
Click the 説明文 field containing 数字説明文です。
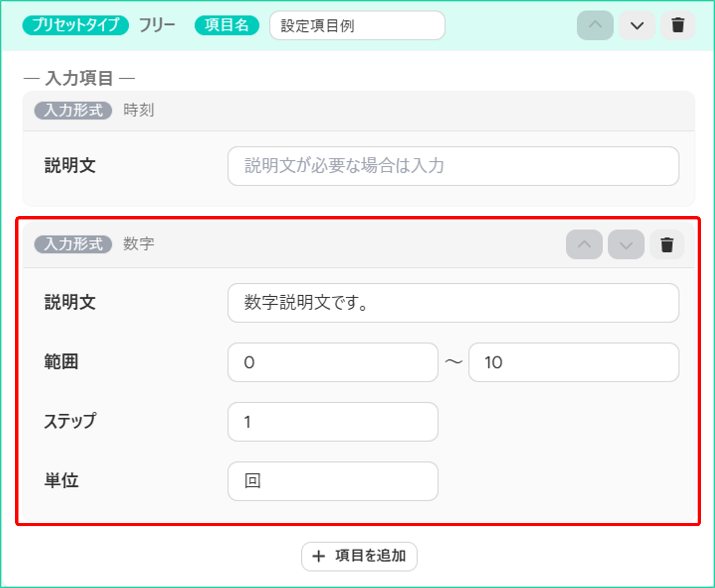453,303
